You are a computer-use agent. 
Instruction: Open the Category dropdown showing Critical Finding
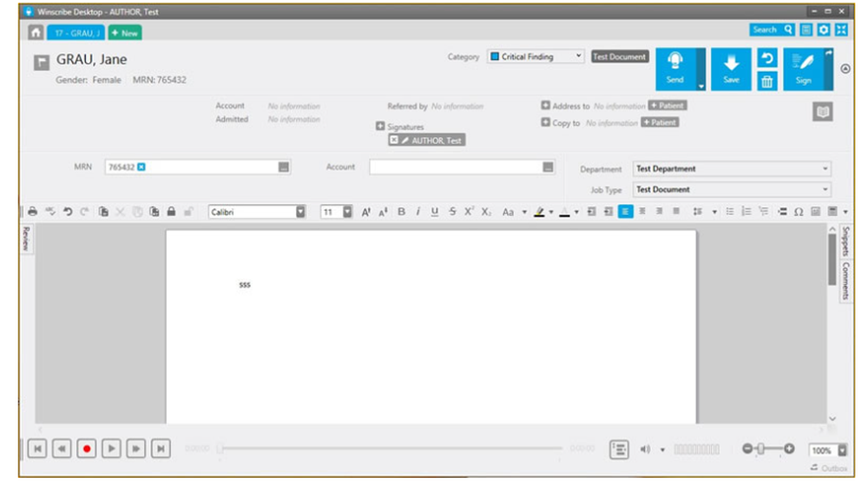tap(536, 56)
